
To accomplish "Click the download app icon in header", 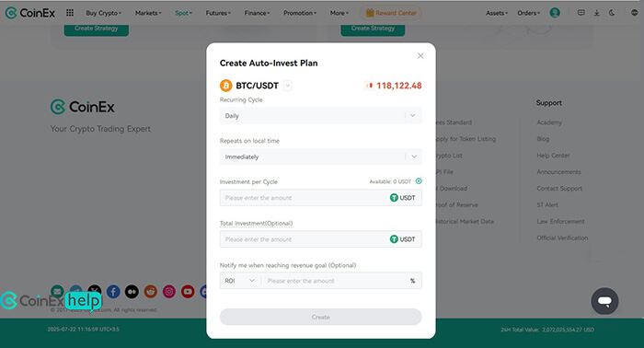I will pos(596,13).
